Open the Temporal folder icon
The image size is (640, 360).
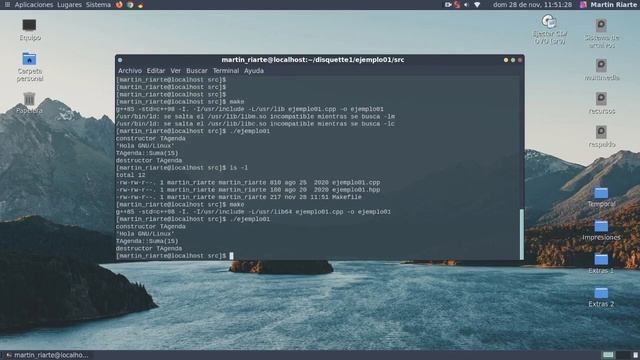coord(601,193)
